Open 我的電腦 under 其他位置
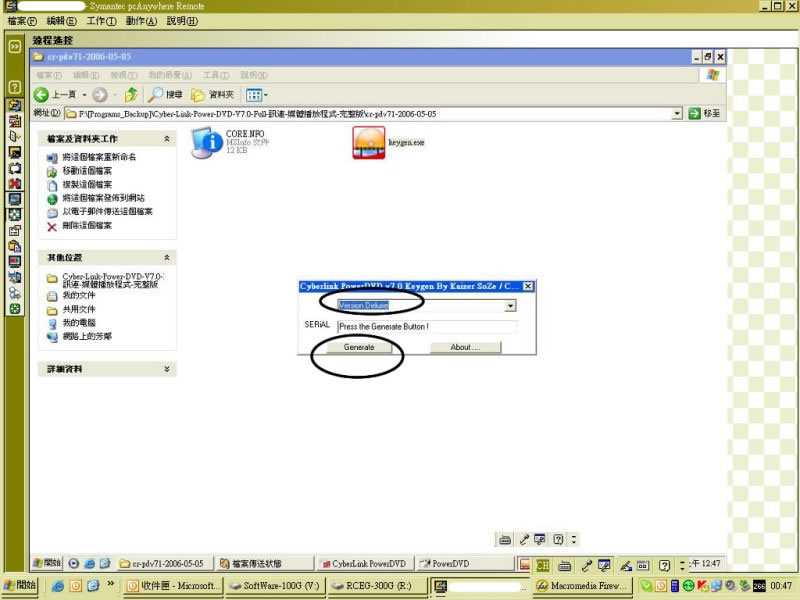Screen dimensions: 800x600 coord(79,323)
